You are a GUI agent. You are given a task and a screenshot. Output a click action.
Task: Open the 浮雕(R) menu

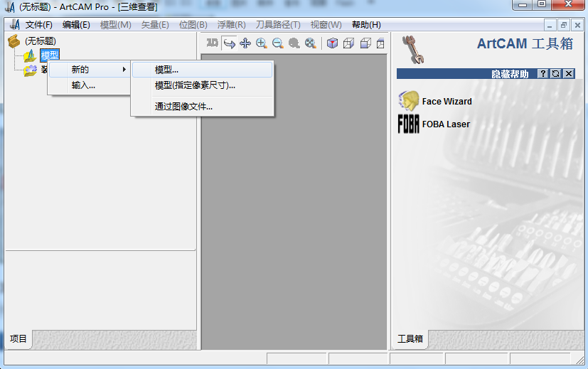[x=231, y=25]
